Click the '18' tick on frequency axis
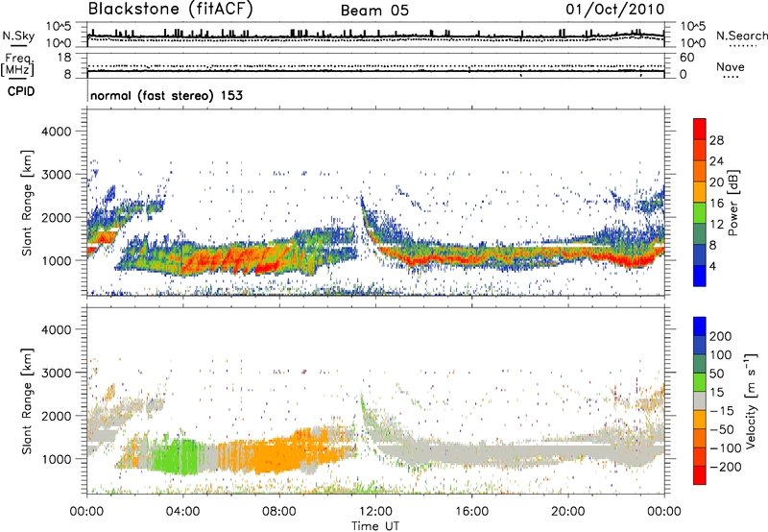 click(x=64, y=58)
